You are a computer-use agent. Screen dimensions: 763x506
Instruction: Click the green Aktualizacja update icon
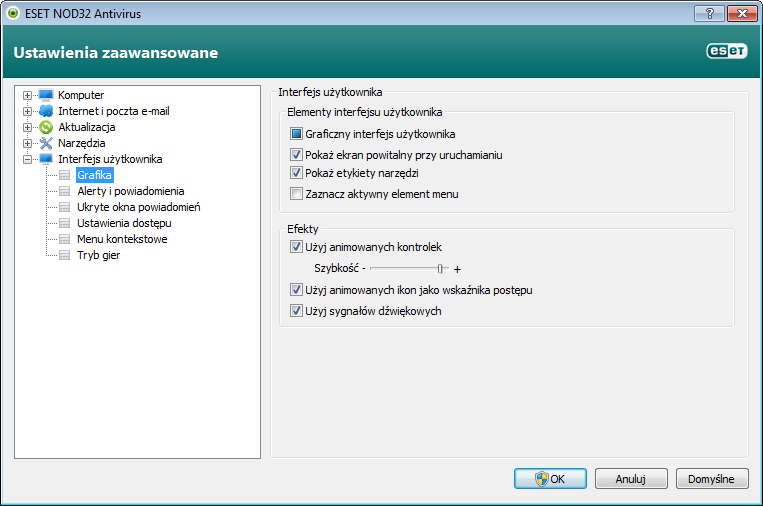pos(46,127)
